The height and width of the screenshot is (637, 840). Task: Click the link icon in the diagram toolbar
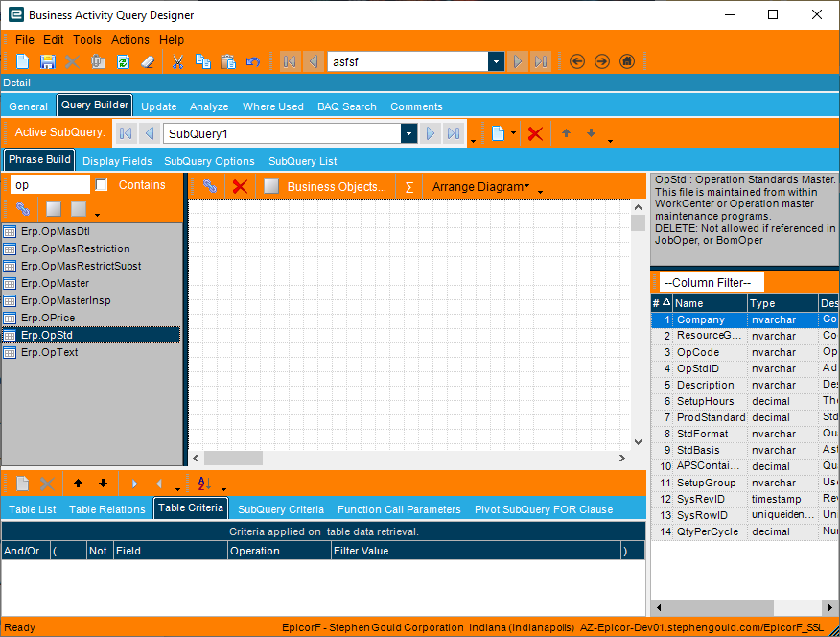pyautogui.click(x=210, y=186)
